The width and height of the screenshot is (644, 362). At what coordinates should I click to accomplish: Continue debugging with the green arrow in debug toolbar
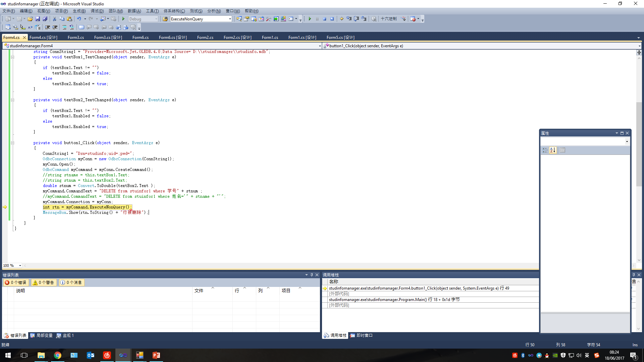pos(310,19)
